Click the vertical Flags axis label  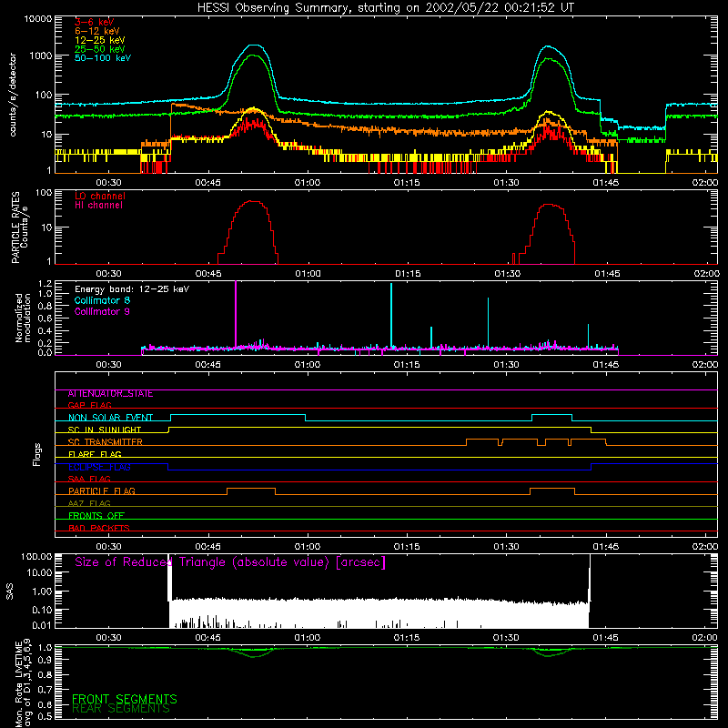click(37, 454)
